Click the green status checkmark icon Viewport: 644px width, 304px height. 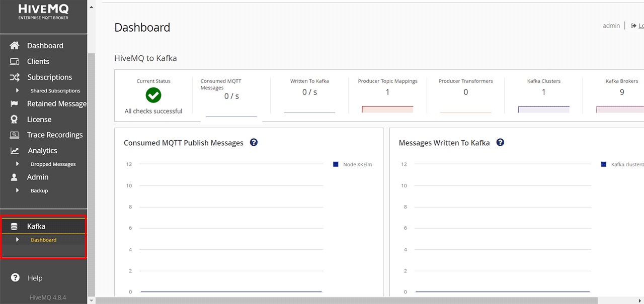coord(153,94)
